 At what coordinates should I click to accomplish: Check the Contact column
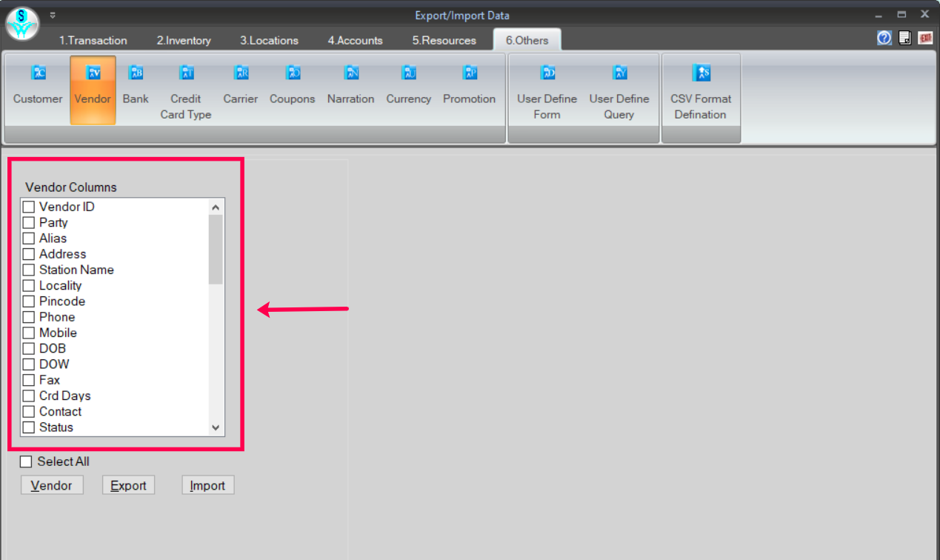[29, 411]
